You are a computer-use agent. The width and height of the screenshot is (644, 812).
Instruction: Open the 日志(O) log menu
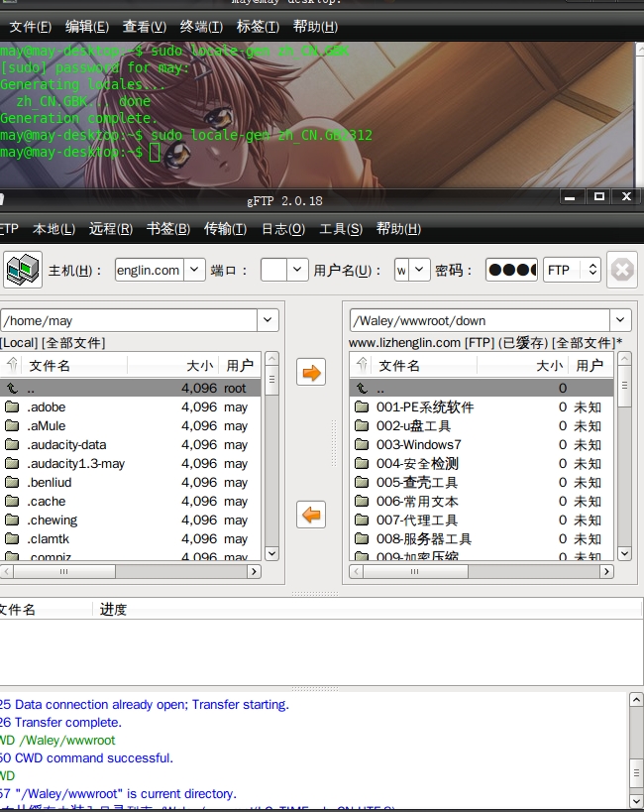click(283, 228)
